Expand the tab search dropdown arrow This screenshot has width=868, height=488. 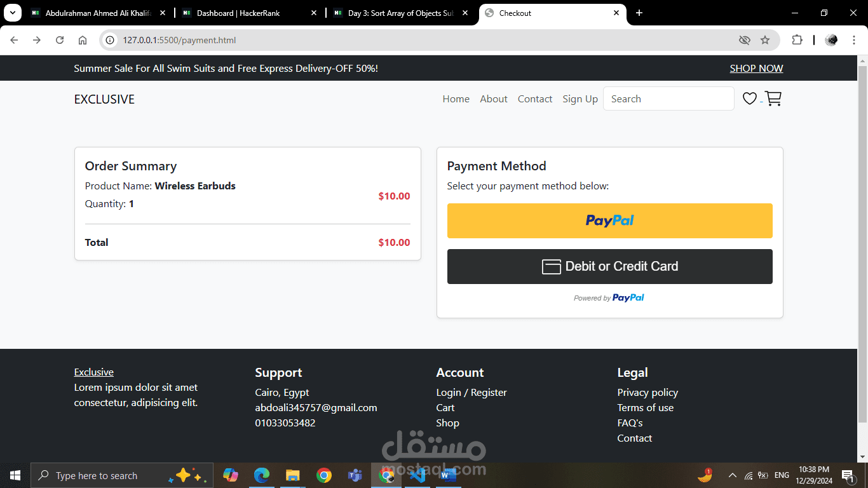point(12,13)
